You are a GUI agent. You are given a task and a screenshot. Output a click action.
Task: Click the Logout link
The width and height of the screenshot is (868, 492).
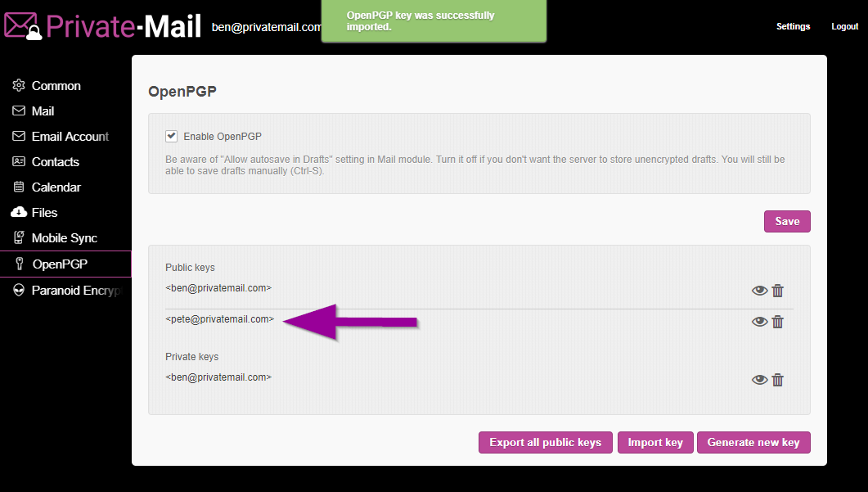pos(844,26)
